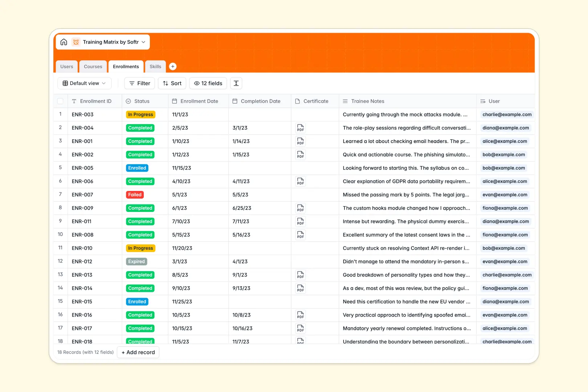The width and height of the screenshot is (588, 392).
Task: Click the row height adjustment icon
Action: [236, 83]
